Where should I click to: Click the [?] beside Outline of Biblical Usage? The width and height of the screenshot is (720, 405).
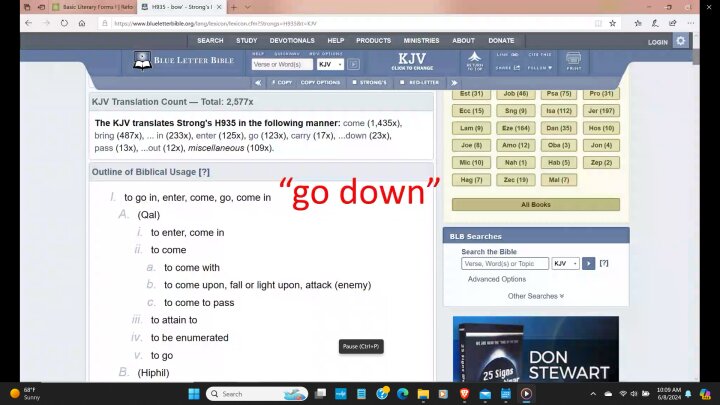[204, 172]
